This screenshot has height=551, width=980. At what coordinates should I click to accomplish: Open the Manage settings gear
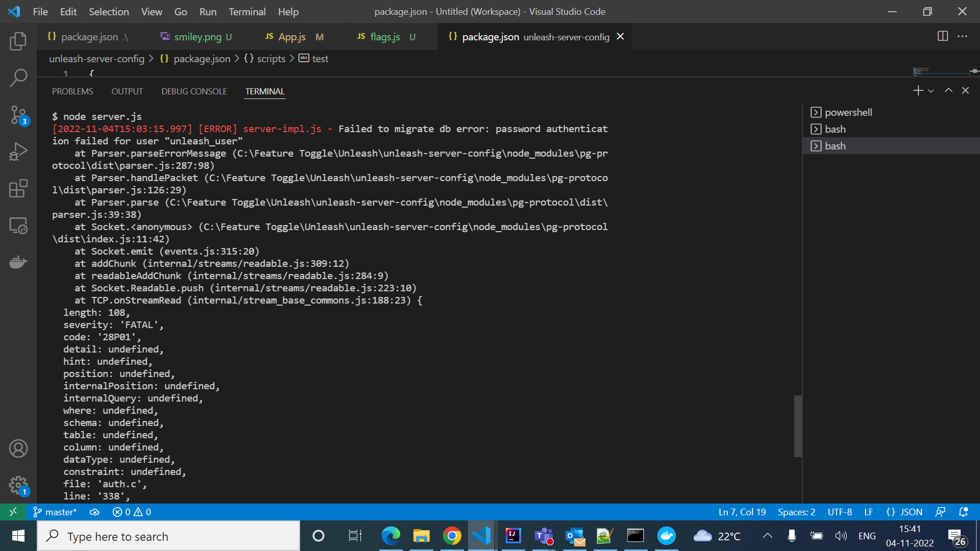(18, 485)
